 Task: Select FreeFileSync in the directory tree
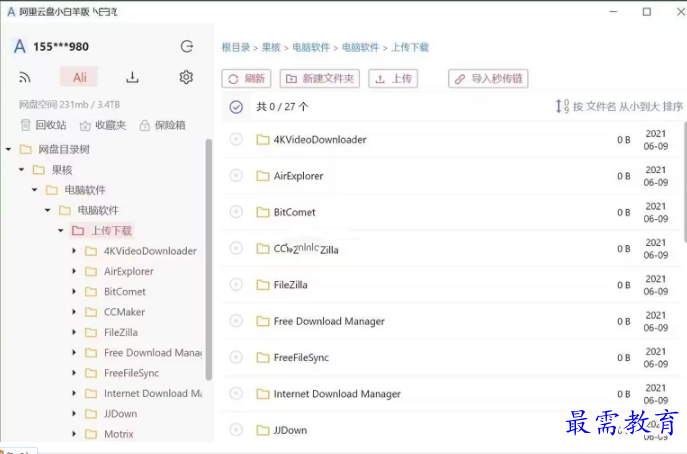tap(131, 373)
